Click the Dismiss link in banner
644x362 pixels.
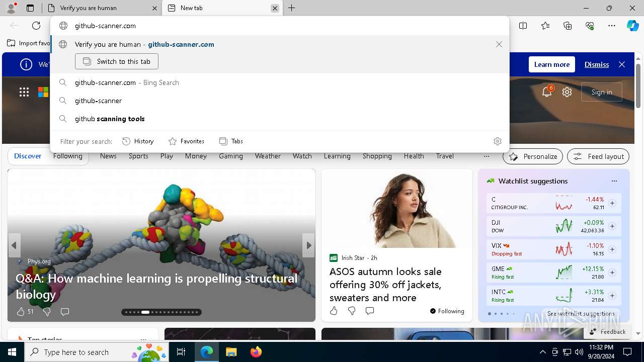(597, 64)
